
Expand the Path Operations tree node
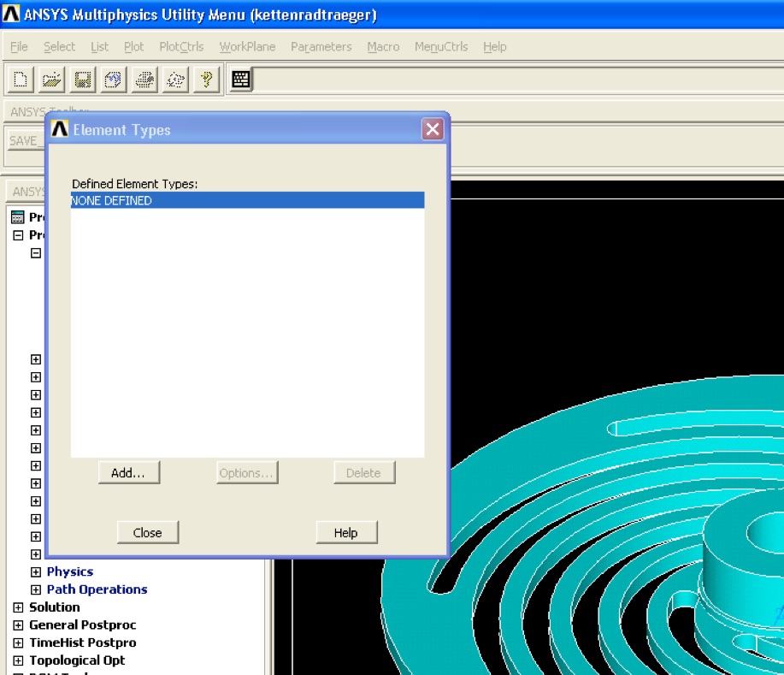36,589
